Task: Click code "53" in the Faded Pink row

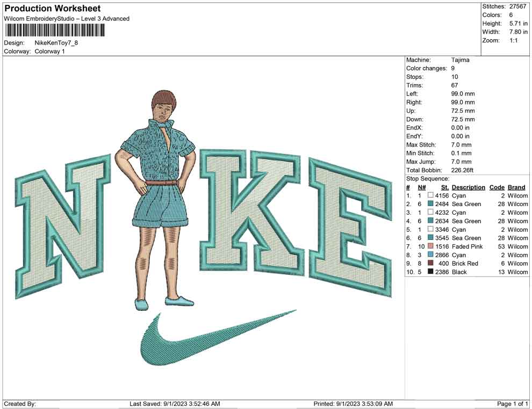Action: pos(501,246)
